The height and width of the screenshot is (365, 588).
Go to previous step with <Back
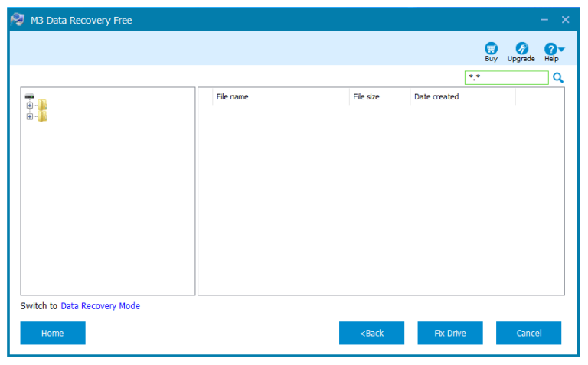click(371, 333)
